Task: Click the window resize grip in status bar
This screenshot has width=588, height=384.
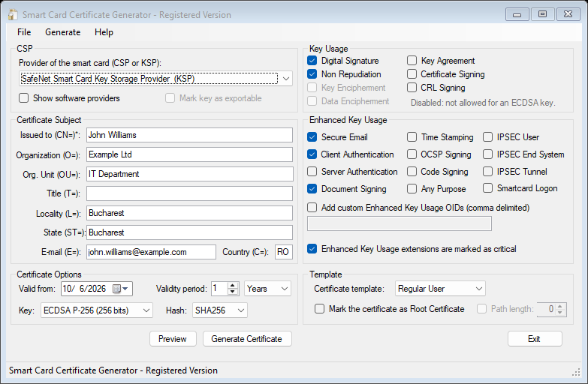Action: [576, 372]
